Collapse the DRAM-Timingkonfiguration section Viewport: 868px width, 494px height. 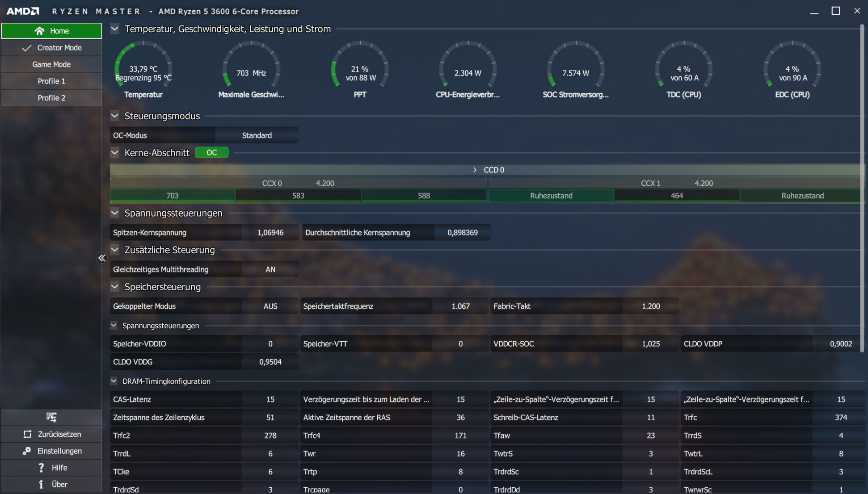114,381
